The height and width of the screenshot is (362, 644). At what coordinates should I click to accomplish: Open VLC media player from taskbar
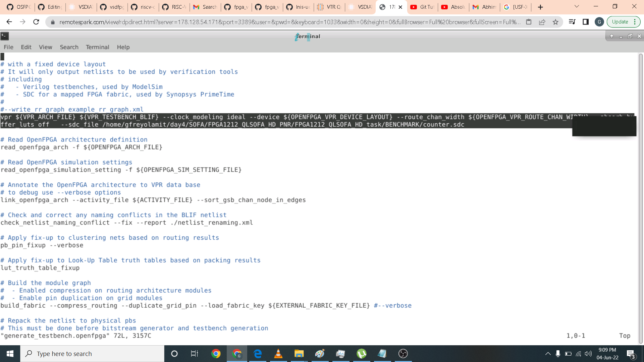278,354
